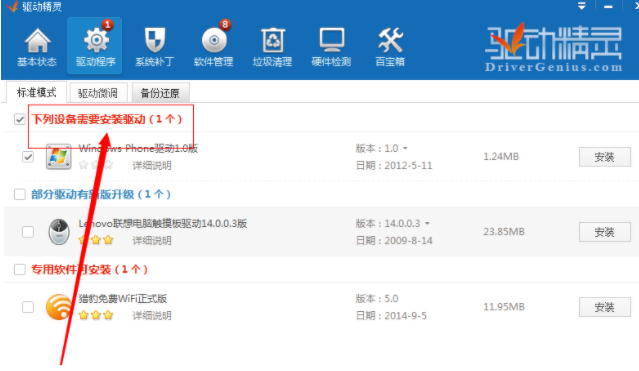The height and width of the screenshot is (371, 639).
Task: Expand the version 14.0.0.3 dropdown arrow
Action: pos(427,223)
